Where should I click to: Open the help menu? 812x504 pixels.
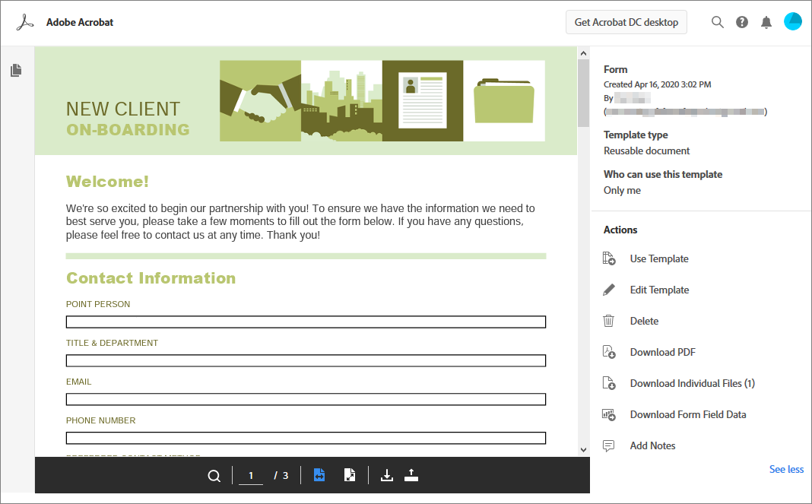[741, 22]
